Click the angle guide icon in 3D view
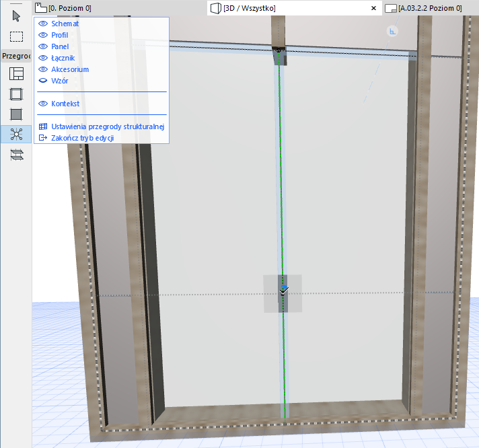This screenshot has width=479, height=448. pyautogui.click(x=393, y=32)
